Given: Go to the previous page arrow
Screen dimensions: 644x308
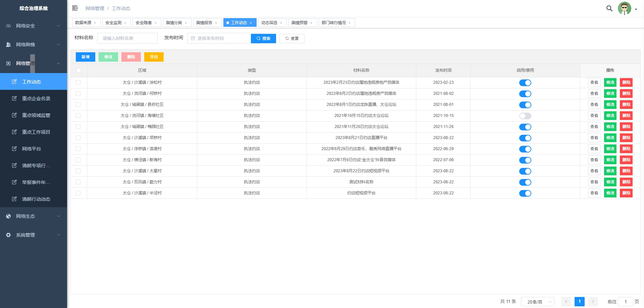Looking at the screenshot, I should [566, 302].
